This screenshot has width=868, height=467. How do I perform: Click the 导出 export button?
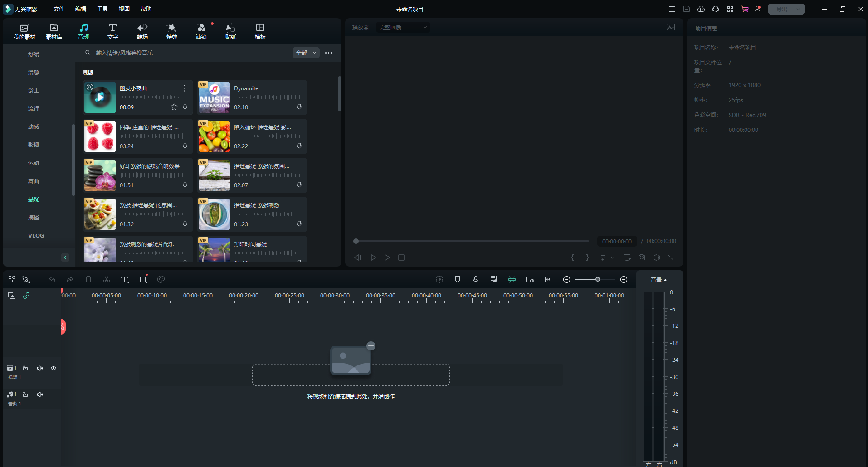tap(782, 9)
